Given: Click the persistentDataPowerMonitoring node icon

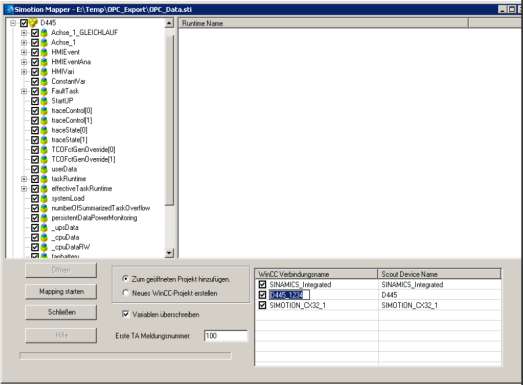Looking at the screenshot, I should tap(44, 218).
